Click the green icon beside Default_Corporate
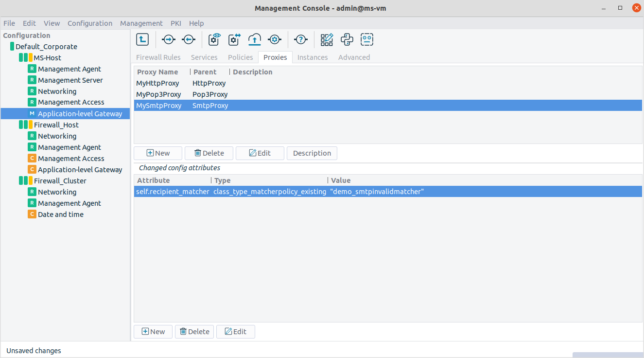Screen dimensions: 644x358 tap(12, 47)
